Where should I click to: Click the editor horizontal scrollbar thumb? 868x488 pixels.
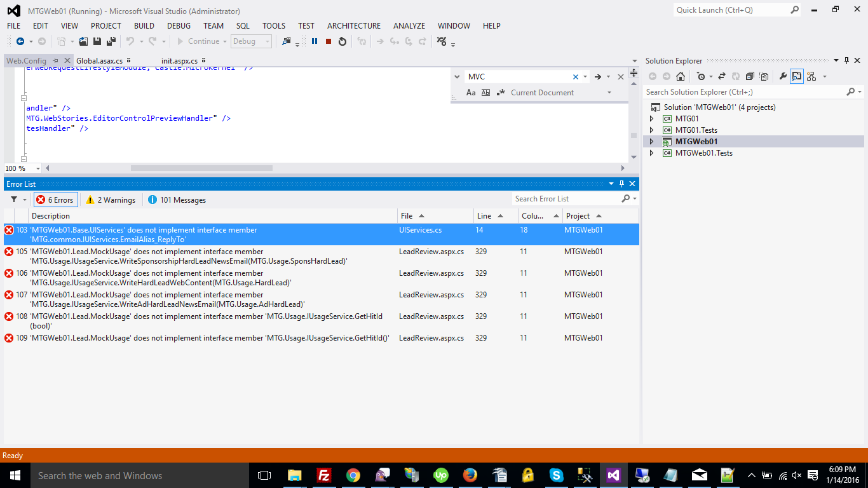[x=201, y=168]
